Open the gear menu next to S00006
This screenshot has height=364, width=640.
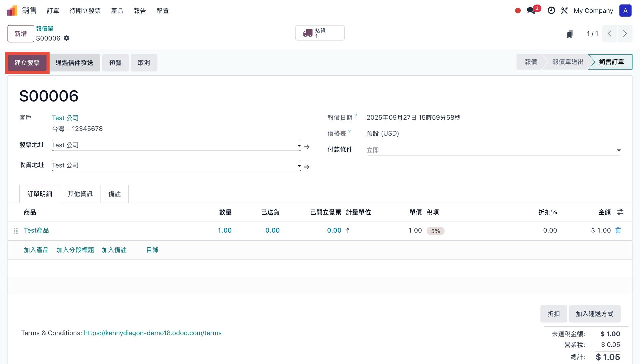pos(67,38)
